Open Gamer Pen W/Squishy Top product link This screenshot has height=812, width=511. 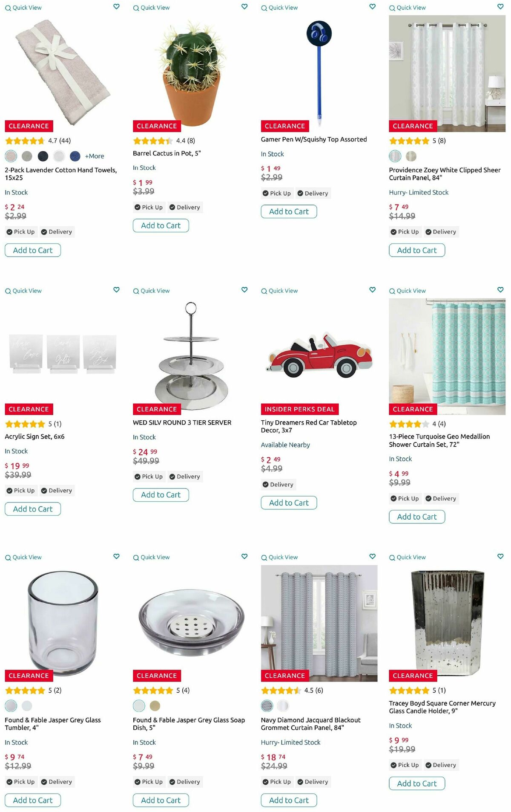[313, 139]
